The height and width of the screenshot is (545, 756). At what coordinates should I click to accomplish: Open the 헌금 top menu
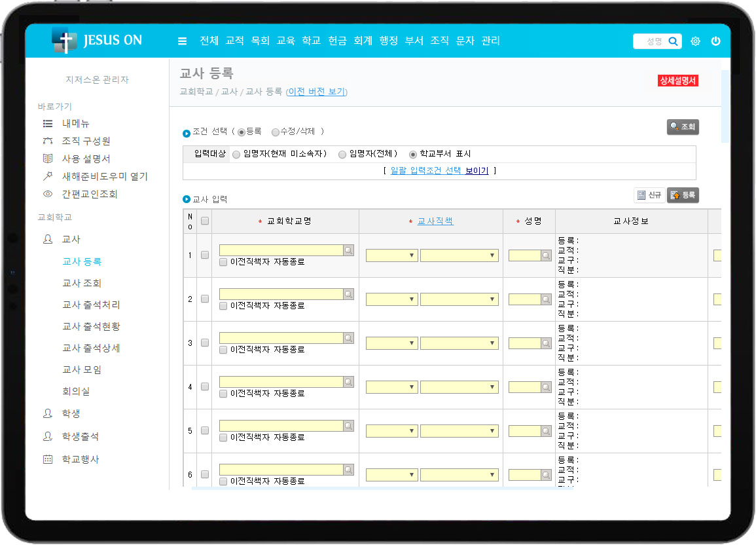pos(337,41)
